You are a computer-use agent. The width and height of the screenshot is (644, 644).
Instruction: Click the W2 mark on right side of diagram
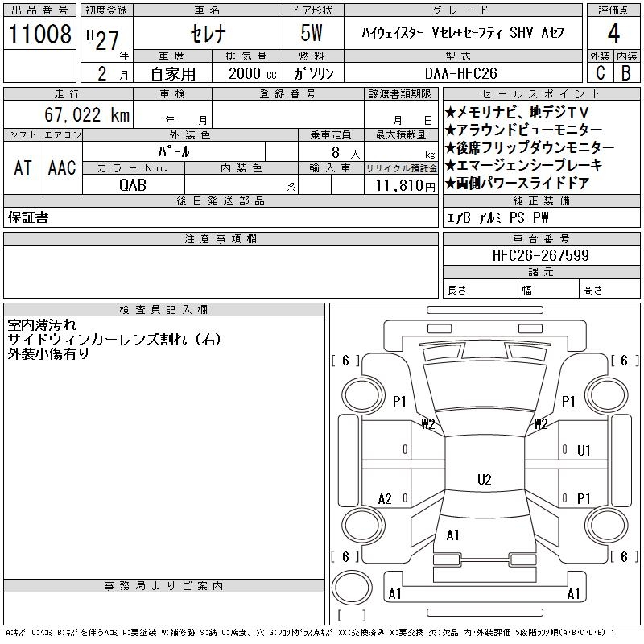[x=541, y=424]
